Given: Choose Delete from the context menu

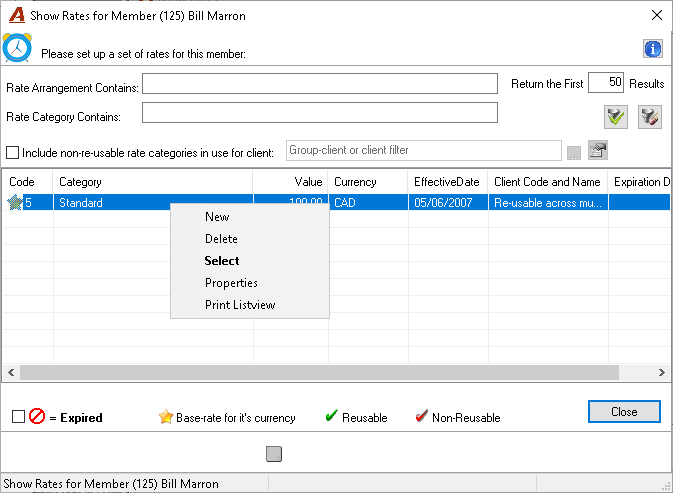Looking at the screenshot, I should tap(250, 239).
